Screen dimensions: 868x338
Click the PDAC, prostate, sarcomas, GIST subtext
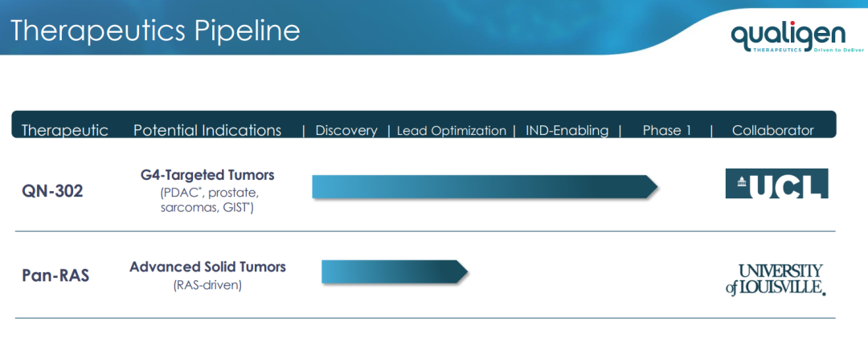[x=208, y=202]
